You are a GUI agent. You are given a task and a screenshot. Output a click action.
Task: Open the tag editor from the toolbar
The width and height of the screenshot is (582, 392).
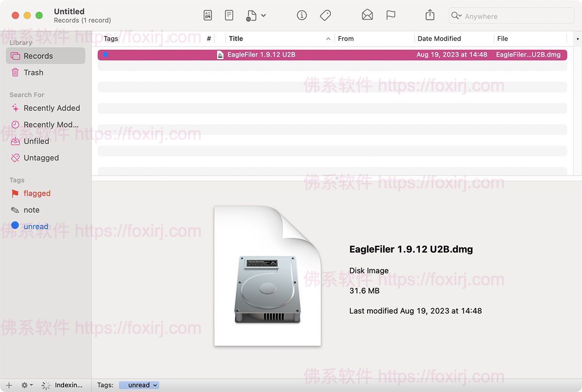pos(325,15)
